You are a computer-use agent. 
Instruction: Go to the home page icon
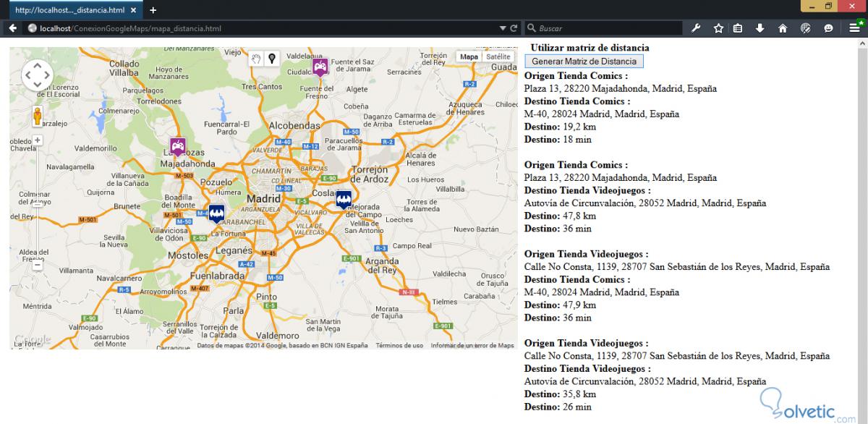coord(783,28)
